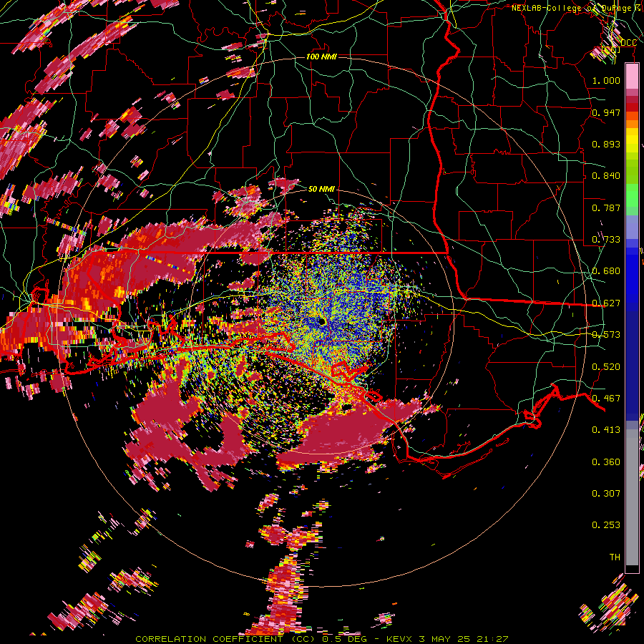Click the 0.627 legend value
The width and height of the screenshot is (644, 644).
coord(606,303)
